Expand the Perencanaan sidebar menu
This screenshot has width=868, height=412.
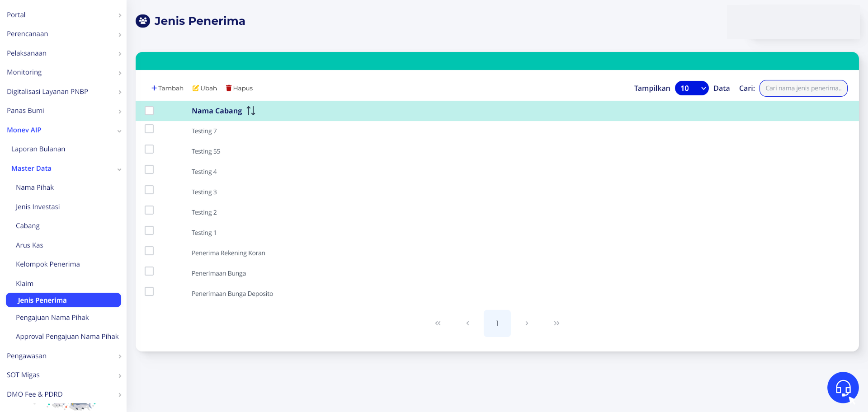(63, 34)
